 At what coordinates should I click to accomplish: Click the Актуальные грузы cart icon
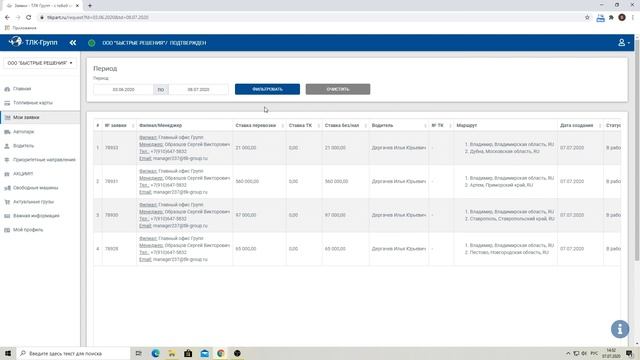7,202
